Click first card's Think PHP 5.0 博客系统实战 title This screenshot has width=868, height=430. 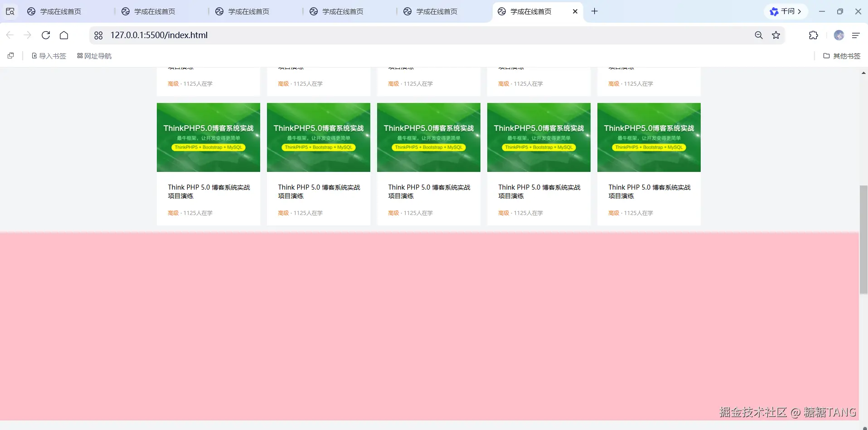click(x=209, y=191)
